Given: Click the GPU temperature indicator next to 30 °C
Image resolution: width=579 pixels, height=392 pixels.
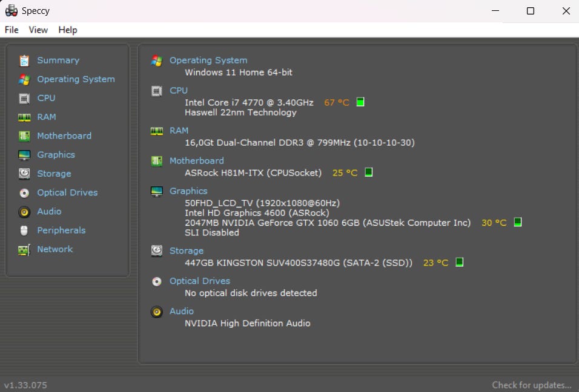Looking at the screenshot, I should click(x=518, y=222).
